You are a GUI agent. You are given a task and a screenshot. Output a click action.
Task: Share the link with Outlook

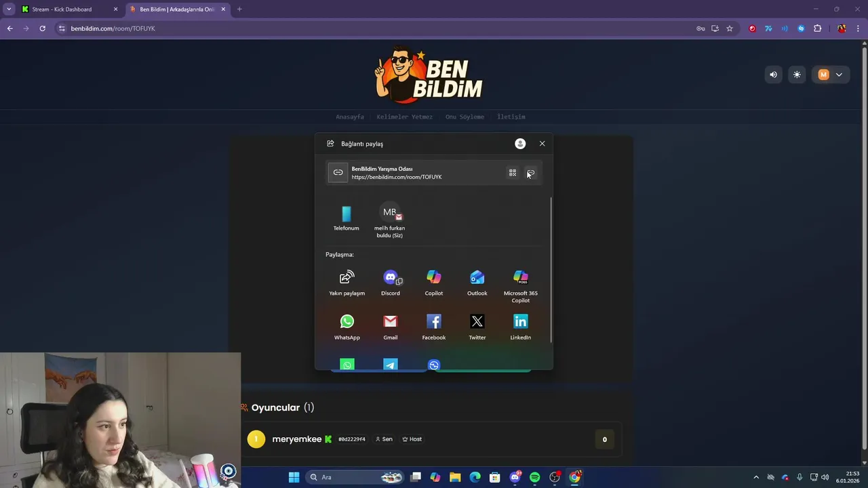477,283
